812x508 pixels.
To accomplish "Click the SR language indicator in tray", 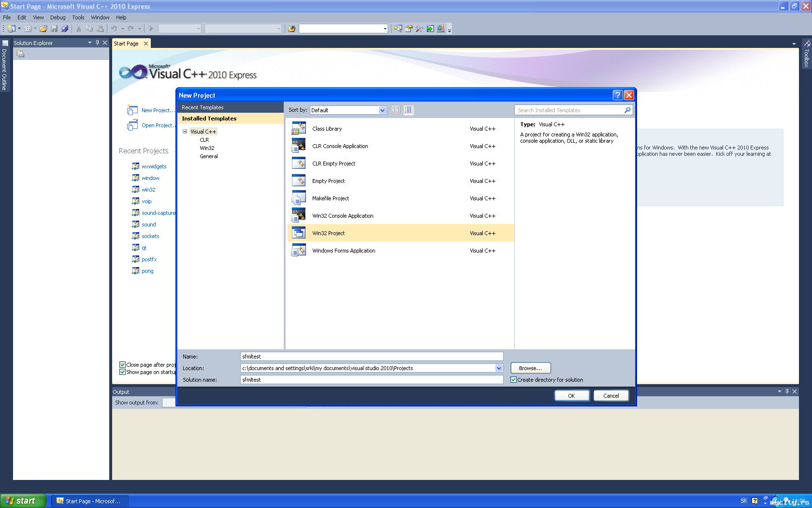I will (743, 501).
